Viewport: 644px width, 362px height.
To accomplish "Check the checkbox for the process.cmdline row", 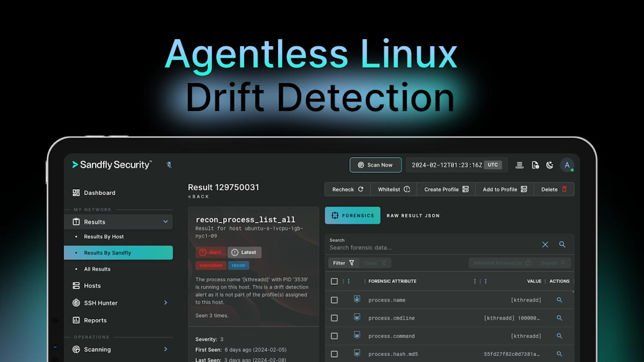I will [334, 317].
